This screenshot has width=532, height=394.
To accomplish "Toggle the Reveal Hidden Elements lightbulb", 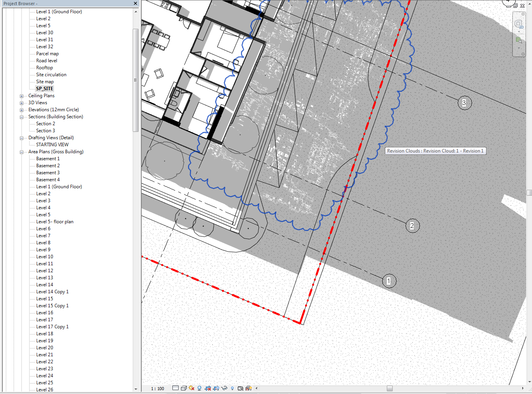I will [x=232, y=388].
